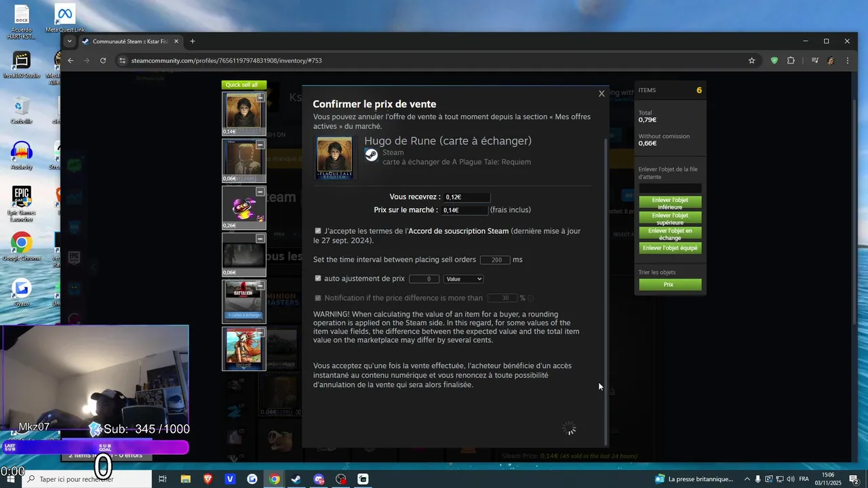Image resolution: width=868 pixels, height=488 pixels.
Task: Remove the dark 0,06€ background item from queue
Action: click(260, 239)
